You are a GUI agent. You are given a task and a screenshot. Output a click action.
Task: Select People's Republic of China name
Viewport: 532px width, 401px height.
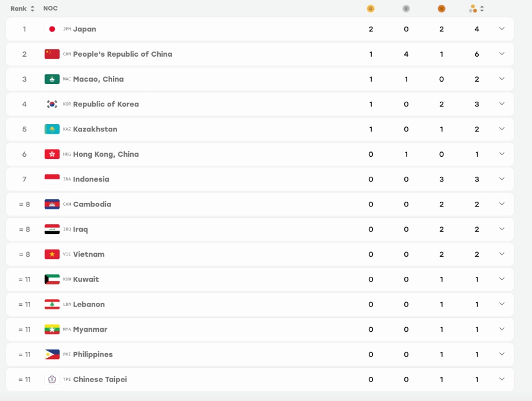(122, 54)
